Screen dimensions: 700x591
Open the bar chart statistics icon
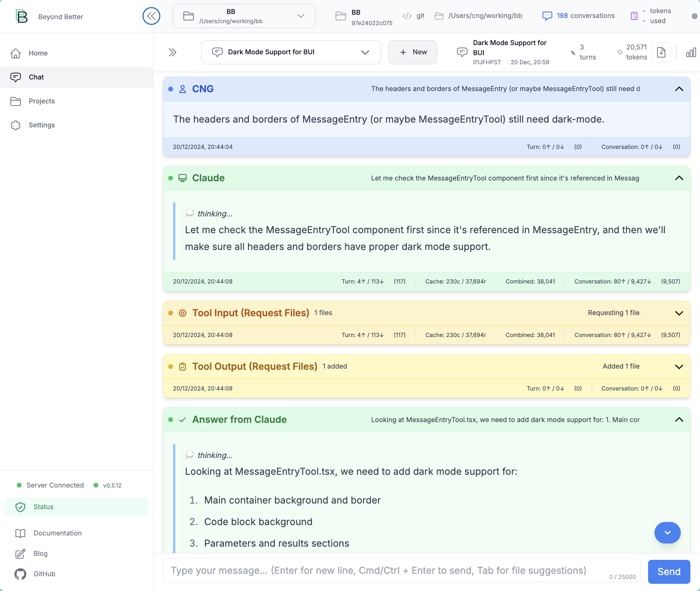coord(691,52)
